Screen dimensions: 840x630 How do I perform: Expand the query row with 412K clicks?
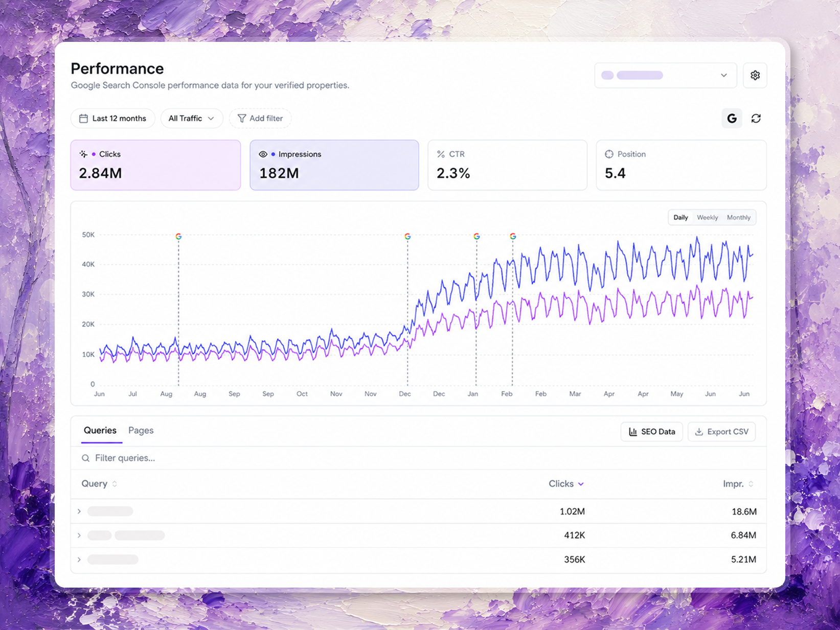(x=79, y=535)
